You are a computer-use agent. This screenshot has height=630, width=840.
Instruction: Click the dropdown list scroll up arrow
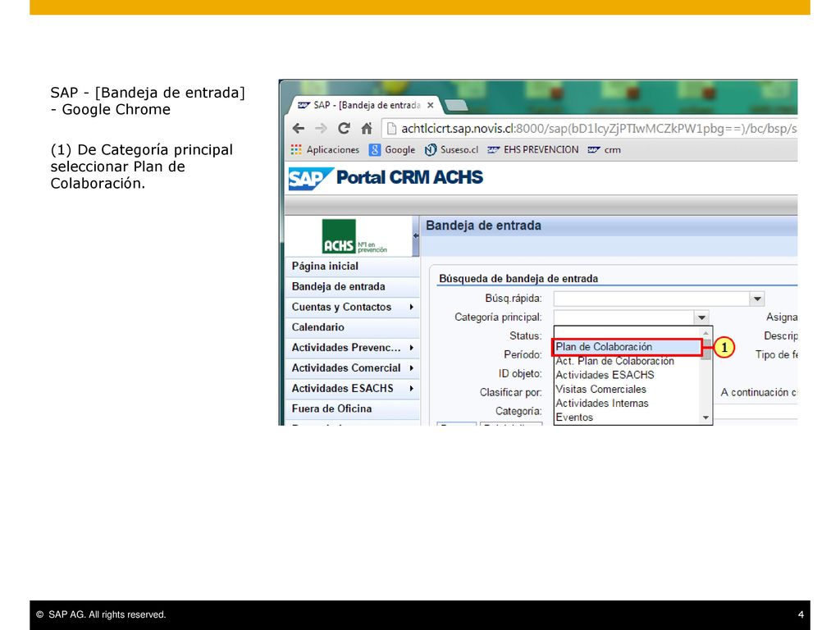click(x=706, y=333)
